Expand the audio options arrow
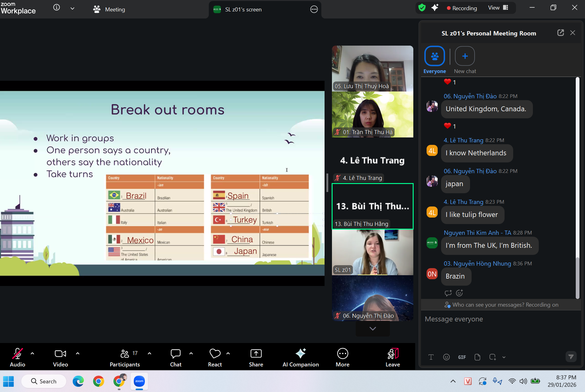This screenshot has height=392, width=585. click(x=32, y=353)
